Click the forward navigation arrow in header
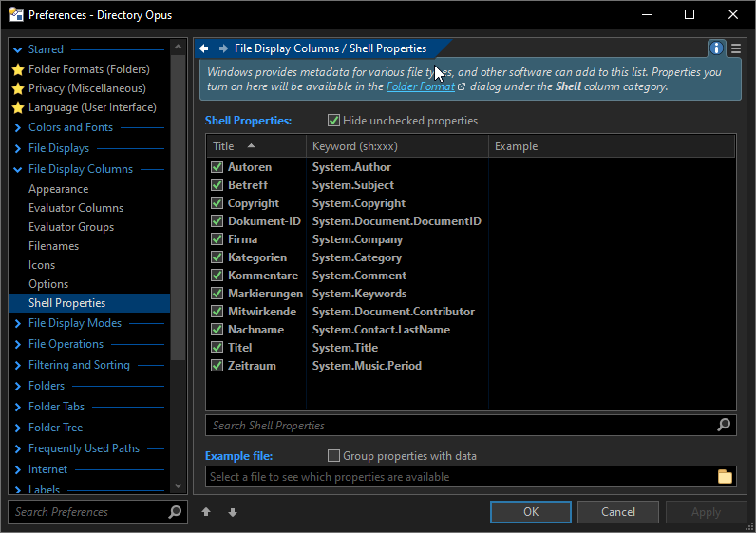This screenshot has width=756, height=533. tap(223, 48)
